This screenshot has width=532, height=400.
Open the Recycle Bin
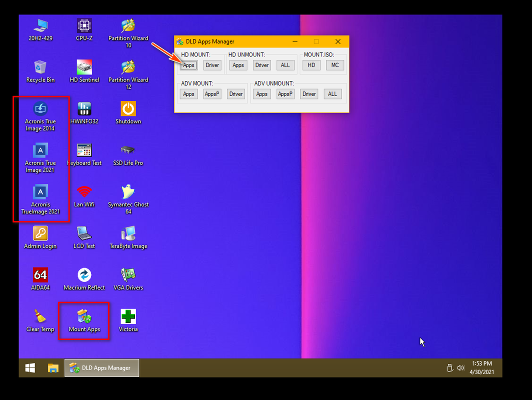tap(40, 71)
